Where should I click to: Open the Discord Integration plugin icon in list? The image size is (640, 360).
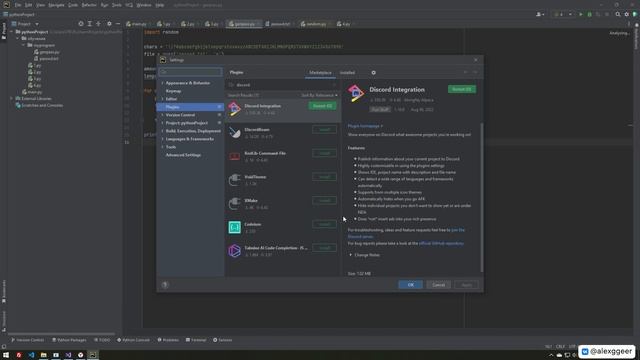point(234,109)
